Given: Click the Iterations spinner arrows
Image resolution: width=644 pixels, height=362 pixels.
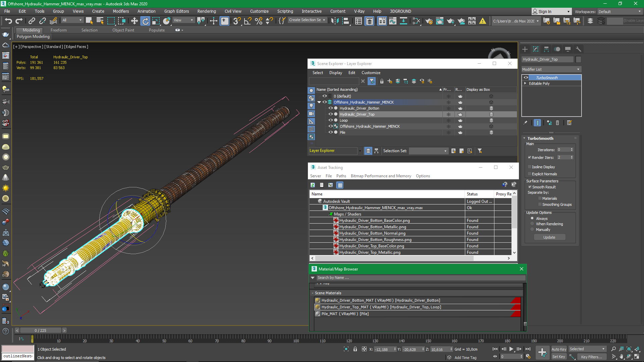Looking at the screenshot, I should tap(572, 150).
